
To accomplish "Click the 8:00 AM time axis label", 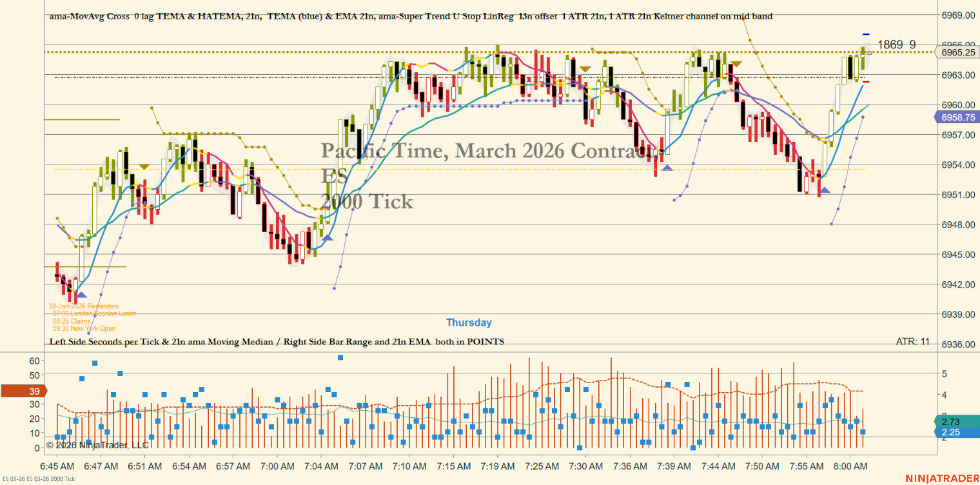I will 850,466.
